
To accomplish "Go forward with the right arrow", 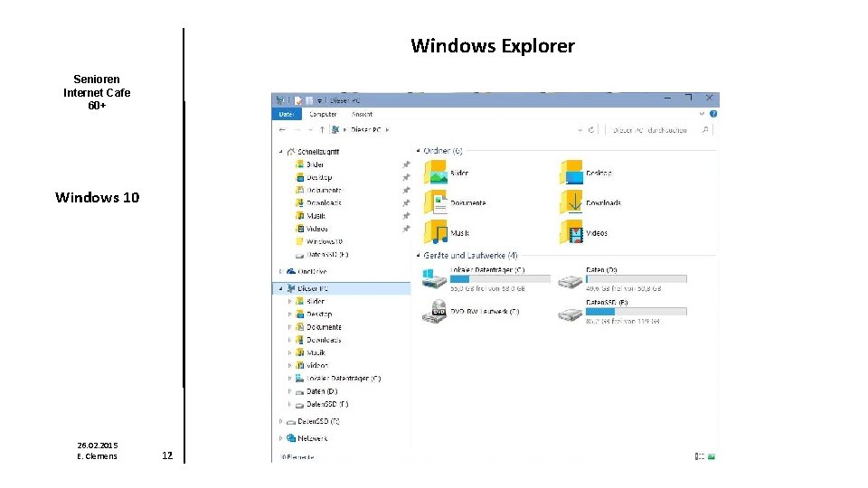I will (x=297, y=130).
